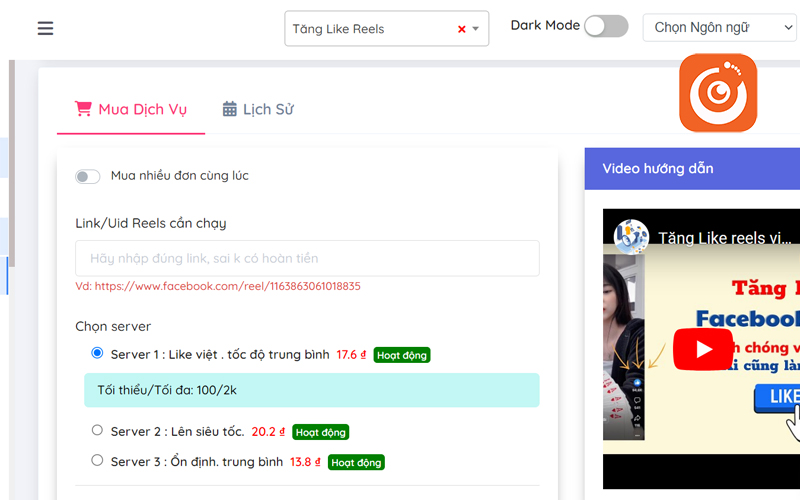Click the 20.2 đ price of Server 2
Screen dimensions: 800x500
tap(268, 432)
